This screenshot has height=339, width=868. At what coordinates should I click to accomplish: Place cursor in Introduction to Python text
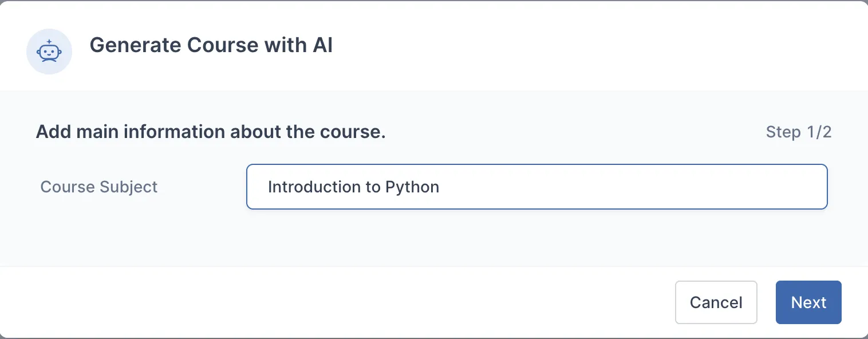[x=353, y=187]
